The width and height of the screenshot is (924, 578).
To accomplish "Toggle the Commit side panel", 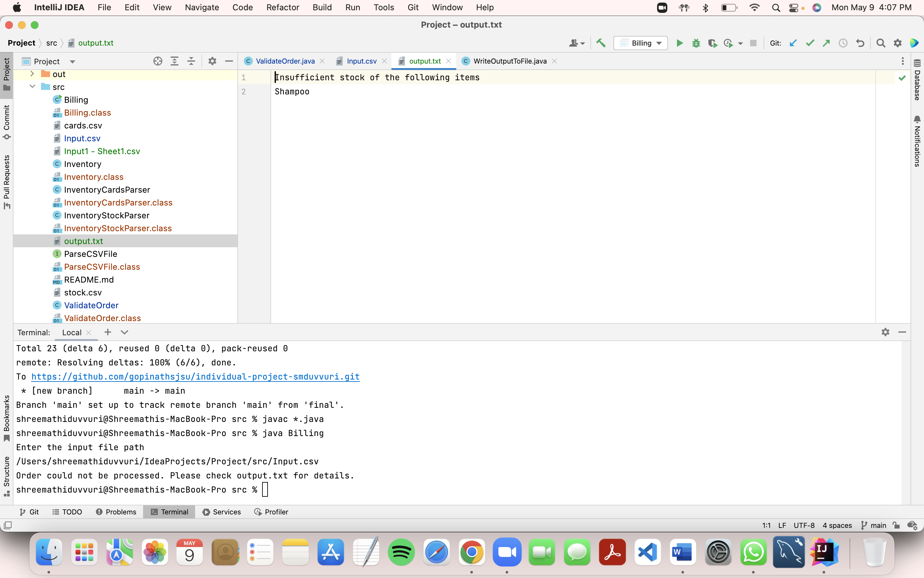I will point(6,122).
